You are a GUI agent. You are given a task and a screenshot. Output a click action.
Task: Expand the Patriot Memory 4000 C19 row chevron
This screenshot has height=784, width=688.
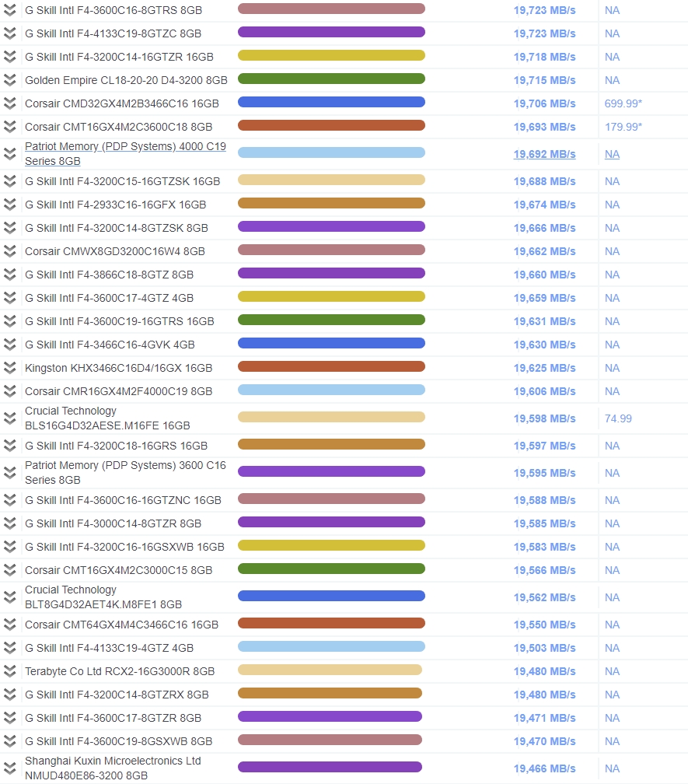9,154
